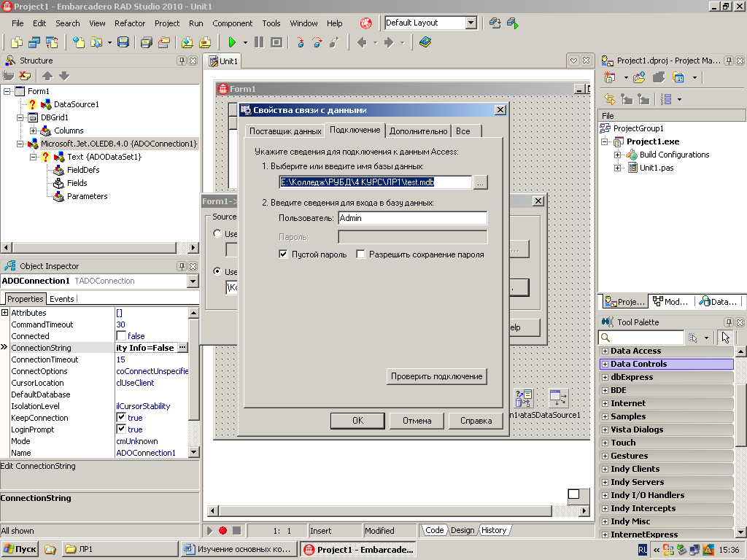Click the Structure delete item icon
Viewport: 747px width, 560px height.
coord(25,75)
